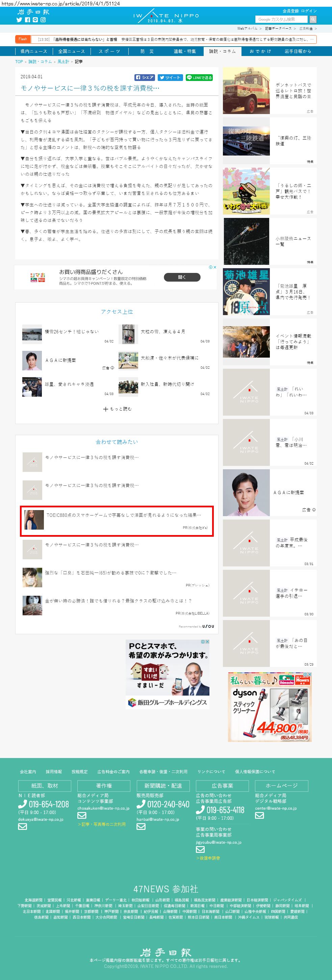The image size is (332, 980).
Task: Select the スポーツ menu tab
Action: pos(109,51)
